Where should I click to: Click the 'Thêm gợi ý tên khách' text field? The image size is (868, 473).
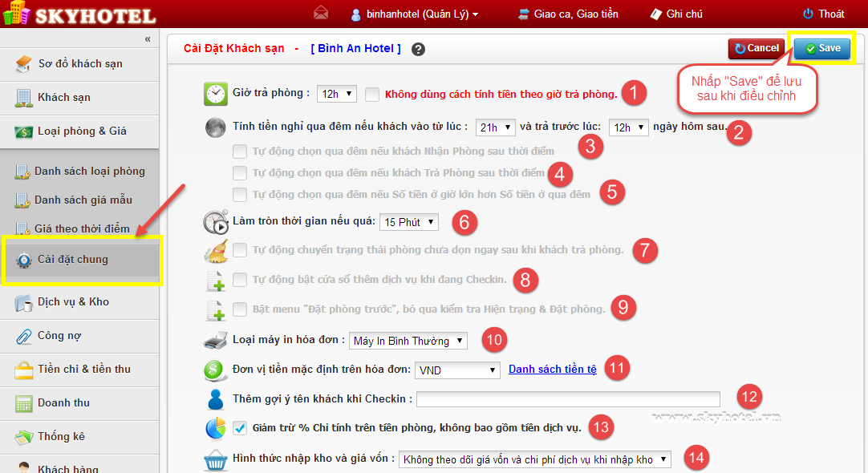coord(568,399)
